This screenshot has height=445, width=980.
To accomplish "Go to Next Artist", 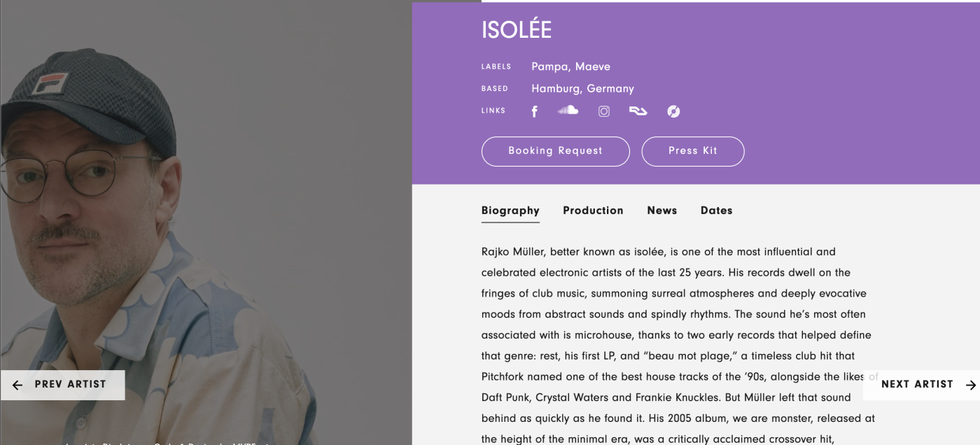I will tap(917, 384).
